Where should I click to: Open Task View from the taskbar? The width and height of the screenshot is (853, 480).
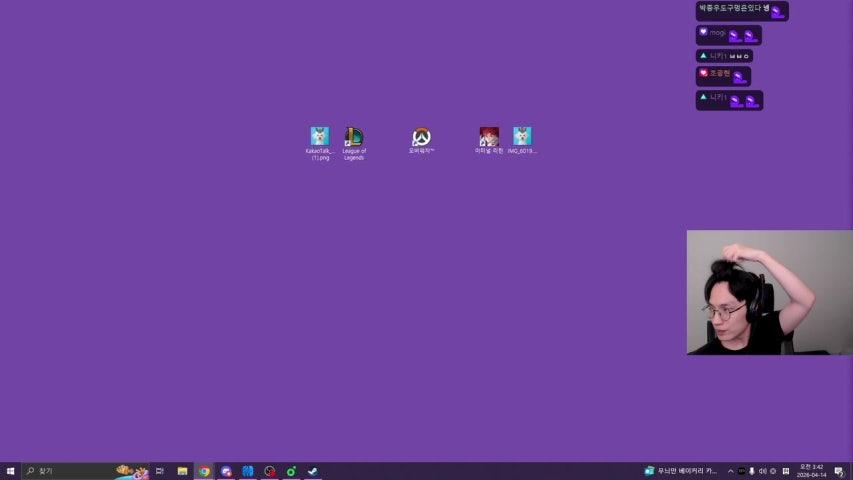tap(160, 471)
